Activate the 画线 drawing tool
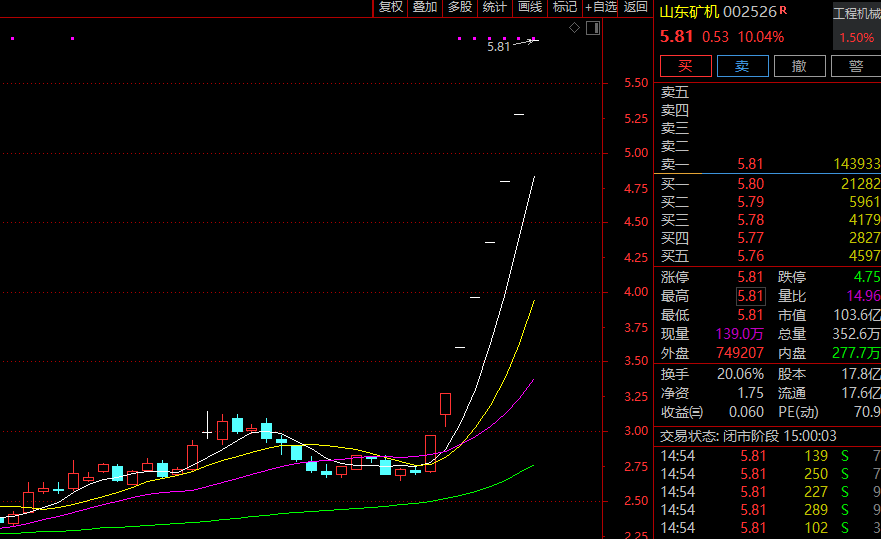Screen dimensions: 881x539 [530, 7]
